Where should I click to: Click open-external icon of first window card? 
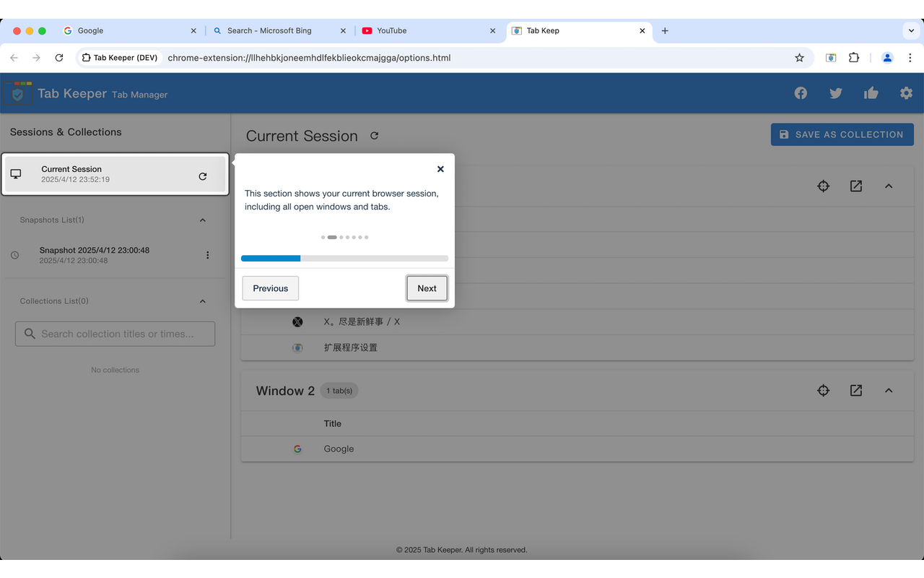[x=856, y=186]
